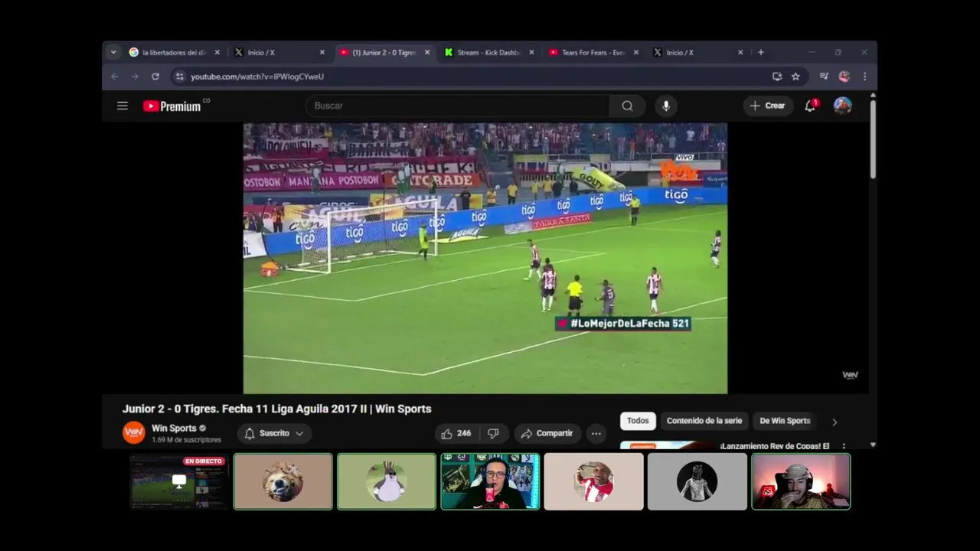
Task: Close the Stream - Kick Dashboard tab
Action: click(531, 52)
